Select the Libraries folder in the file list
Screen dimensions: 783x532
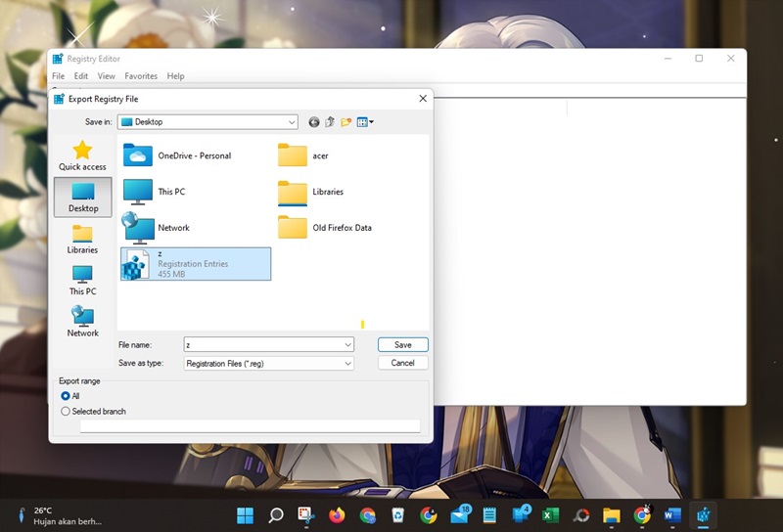(310, 192)
